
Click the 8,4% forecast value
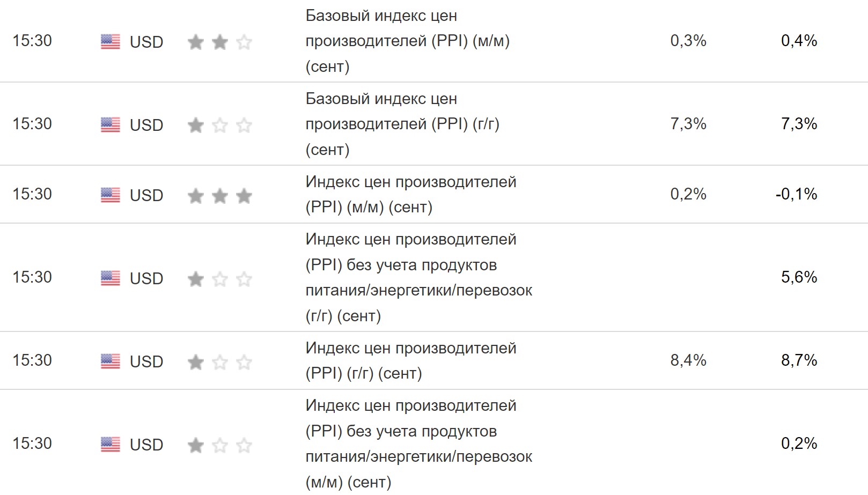pos(688,360)
